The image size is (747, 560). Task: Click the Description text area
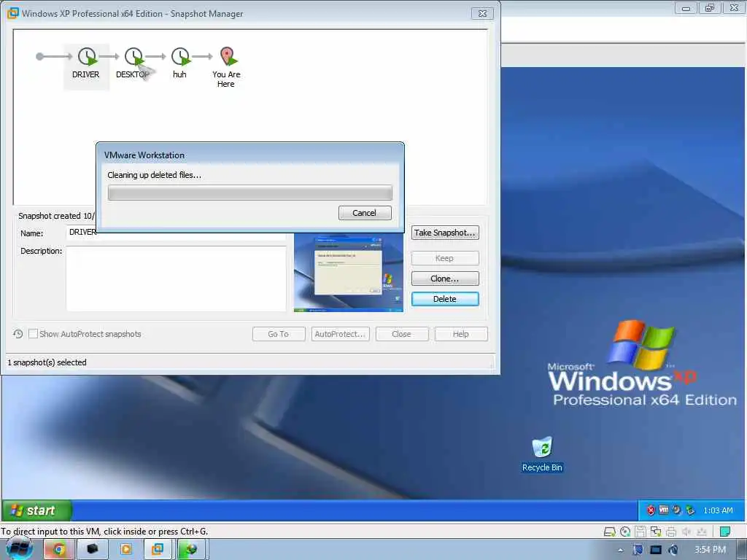tap(177, 279)
